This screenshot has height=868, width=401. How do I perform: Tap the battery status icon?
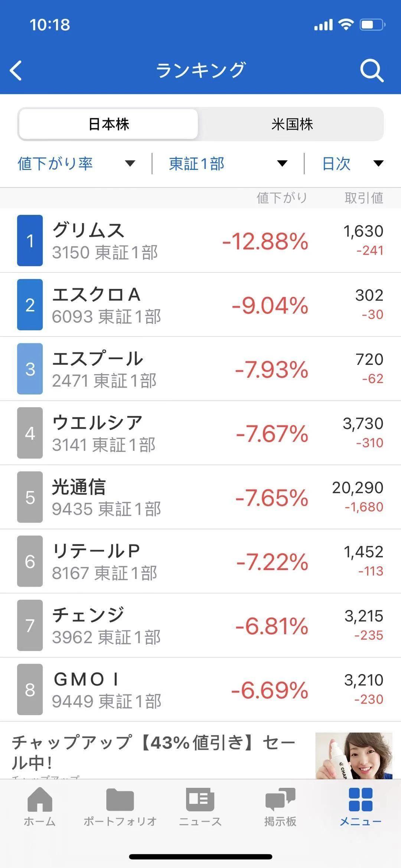tap(372, 25)
